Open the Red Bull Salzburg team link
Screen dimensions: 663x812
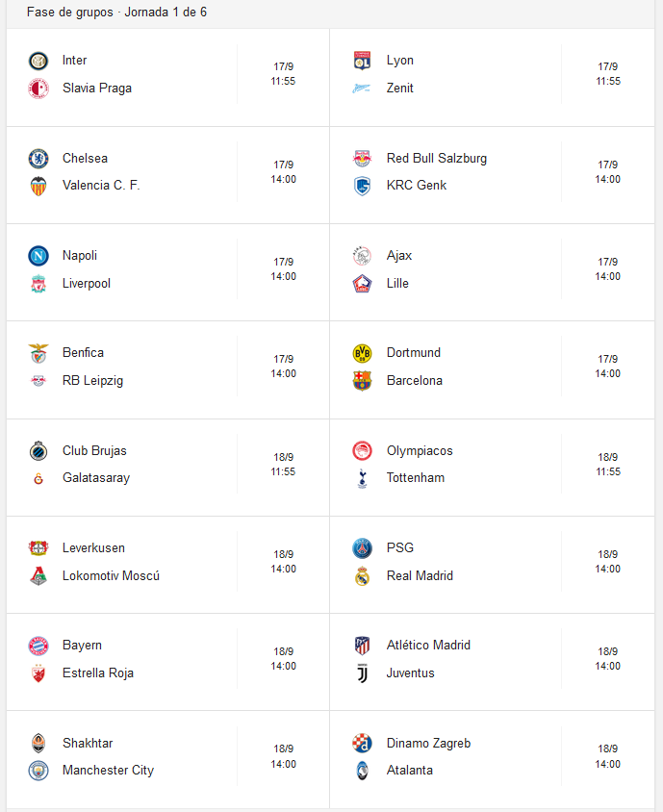[437, 158]
